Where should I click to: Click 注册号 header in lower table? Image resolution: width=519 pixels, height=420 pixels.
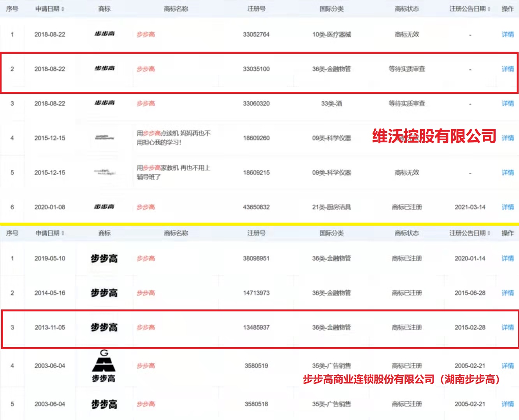[x=256, y=233]
